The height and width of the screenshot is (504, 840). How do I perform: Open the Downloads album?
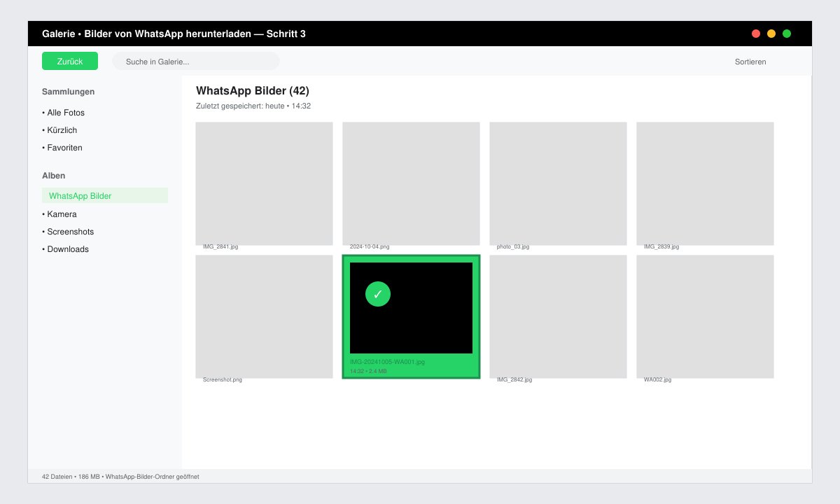[65, 249]
